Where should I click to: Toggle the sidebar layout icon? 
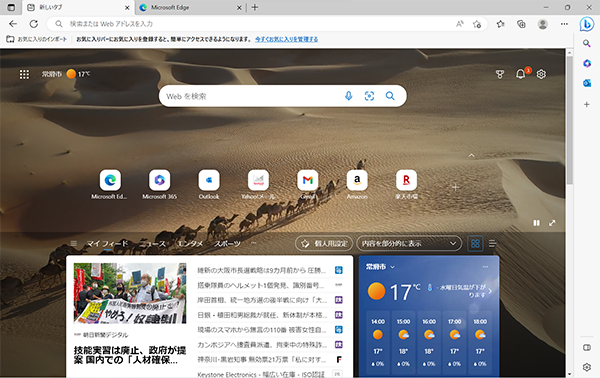[x=587, y=347]
